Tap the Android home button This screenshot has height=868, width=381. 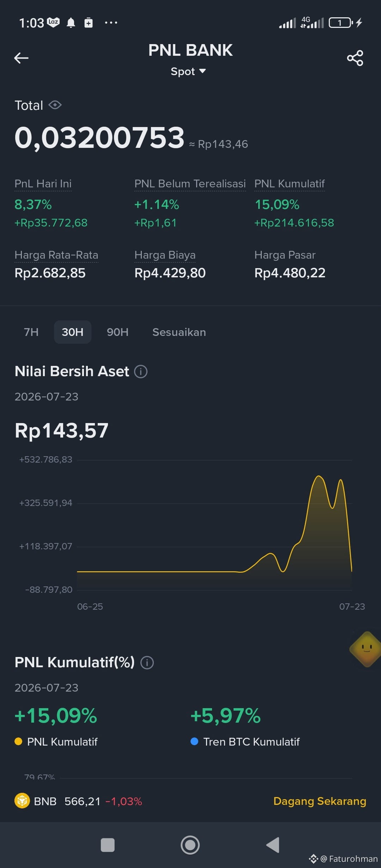pyautogui.click(x=190, y=845)
